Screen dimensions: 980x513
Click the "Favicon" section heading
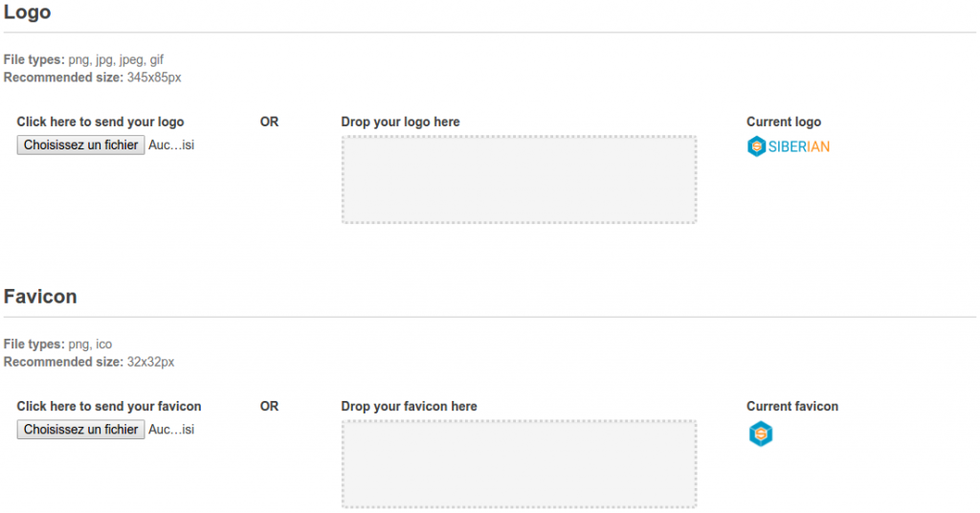[40, 297]
